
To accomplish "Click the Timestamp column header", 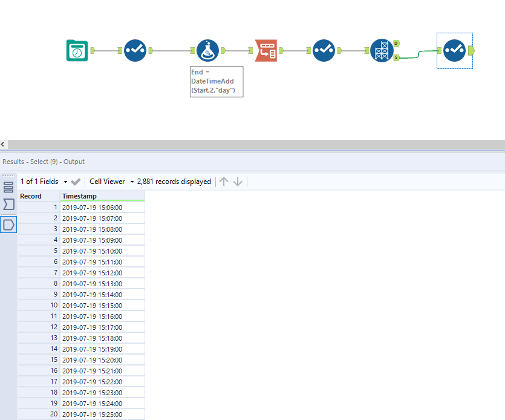I will click(x=102, y=196).
